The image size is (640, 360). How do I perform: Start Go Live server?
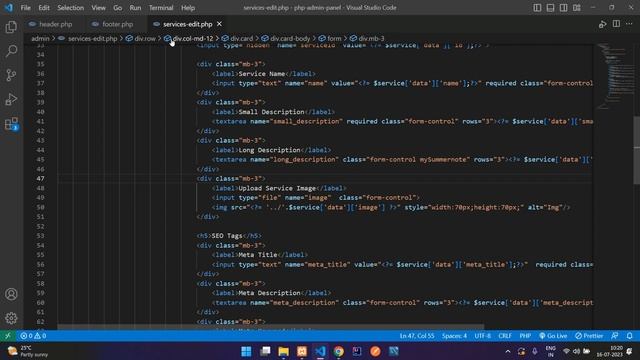(x=553, y=336)
